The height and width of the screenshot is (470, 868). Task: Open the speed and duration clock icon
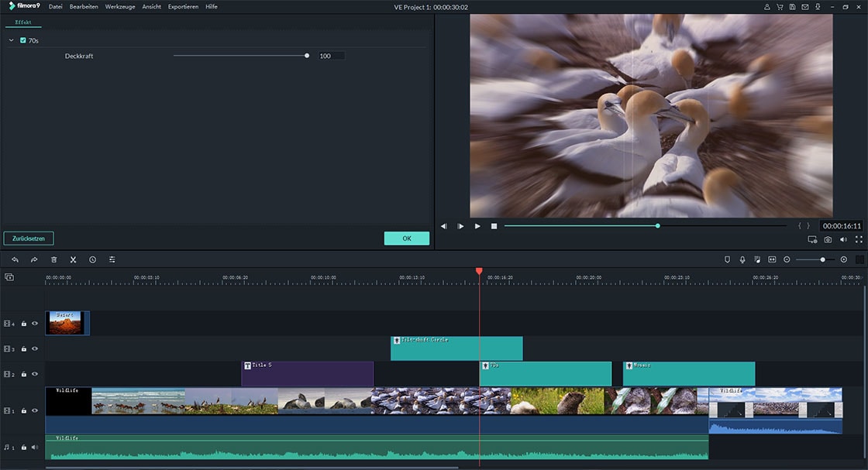[92, 259]
